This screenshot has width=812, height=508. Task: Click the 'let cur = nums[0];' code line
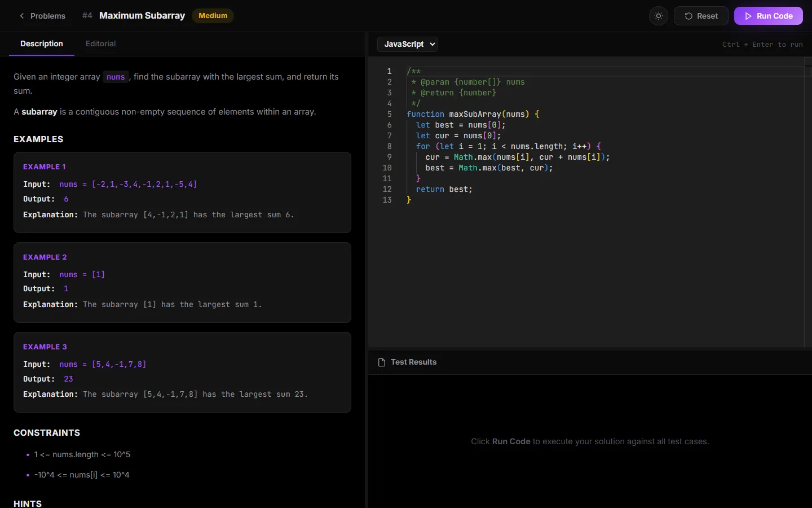[458, 135]
